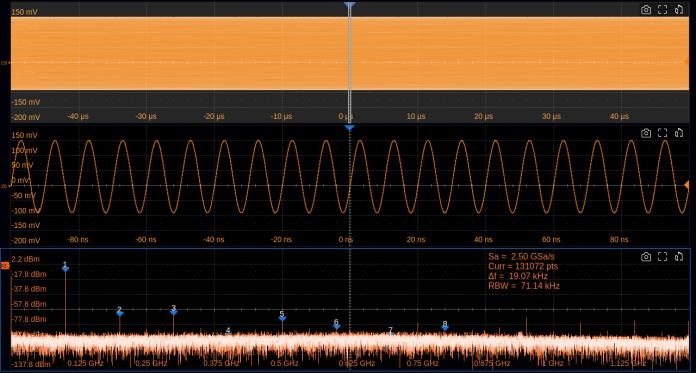The width and height of the screenshot is (696, 373).
Task: Click the zoom window box at 0 µs
Action: (350, 63)
